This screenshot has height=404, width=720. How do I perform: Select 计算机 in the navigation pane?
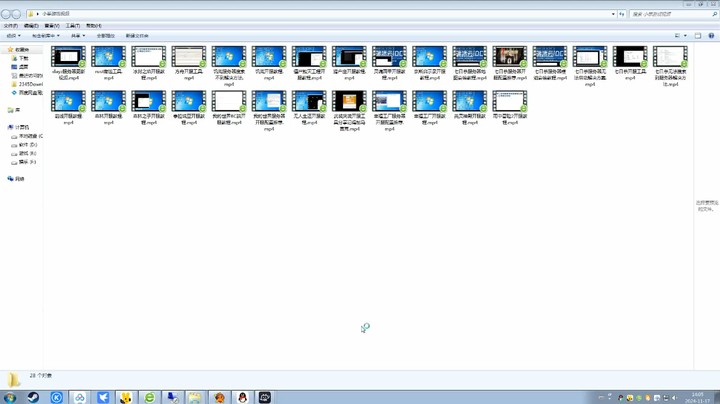click(18, 127)
